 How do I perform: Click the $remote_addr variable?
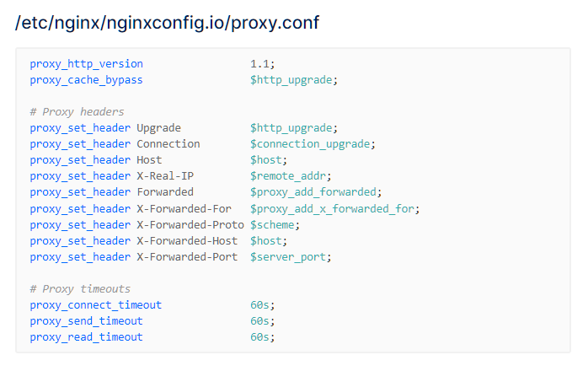tap(288, 176)
